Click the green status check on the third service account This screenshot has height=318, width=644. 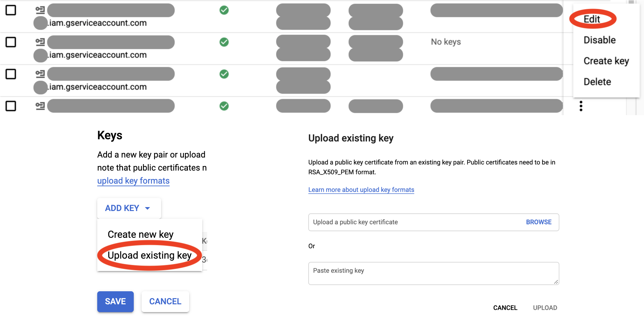tap(224, 74)
